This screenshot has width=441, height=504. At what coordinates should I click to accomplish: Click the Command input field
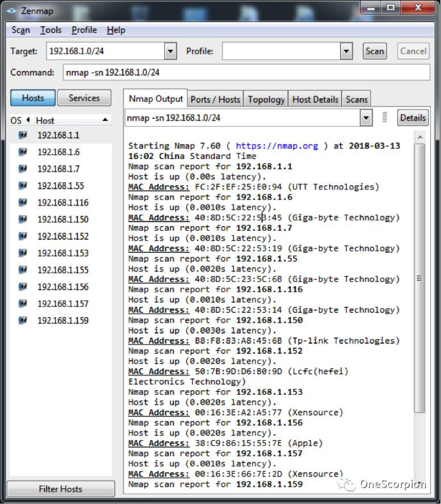[x=246, y=72]
